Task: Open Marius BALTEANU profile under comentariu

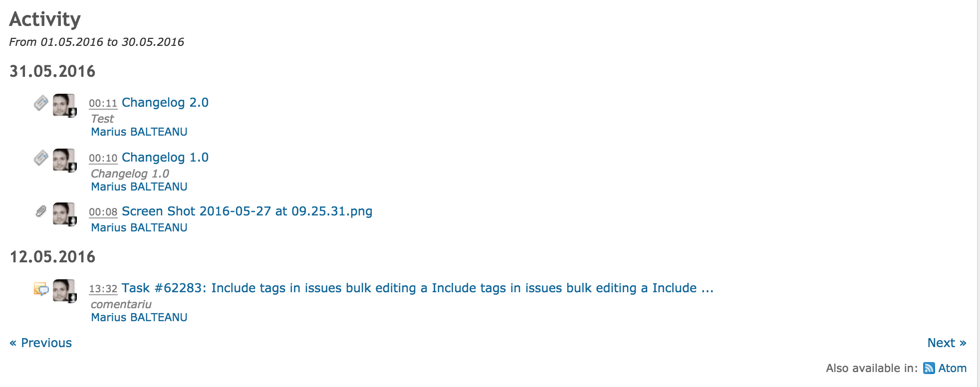Action: pos(139,317)
